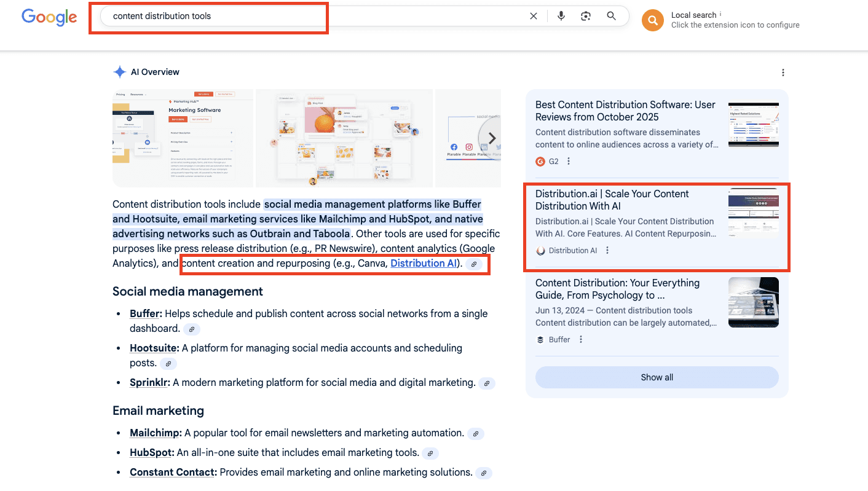Submit search with the magnifier icon
868x491 pixels.
point(611,16)
